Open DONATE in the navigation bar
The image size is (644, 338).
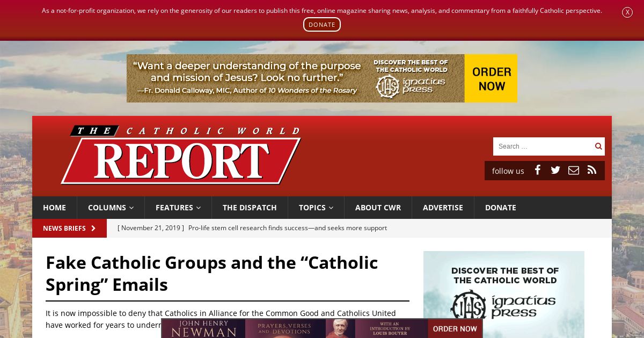point(501,208)
